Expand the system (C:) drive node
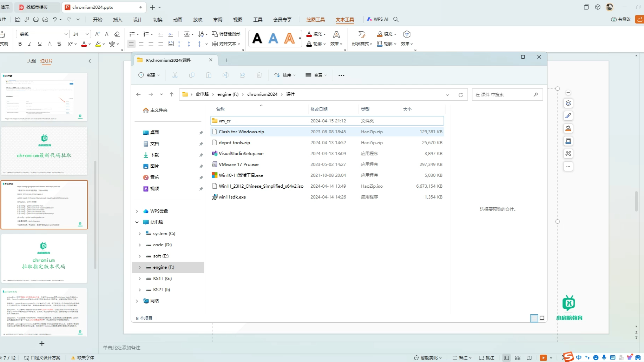644x362 pixels. pyautogui.click(x=140, y=234)
